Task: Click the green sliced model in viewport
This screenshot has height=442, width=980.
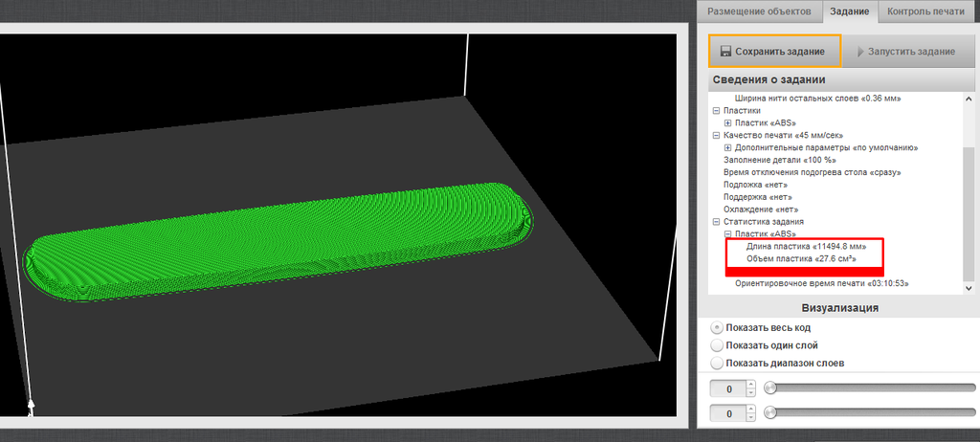Action: [x=278, y=239]
